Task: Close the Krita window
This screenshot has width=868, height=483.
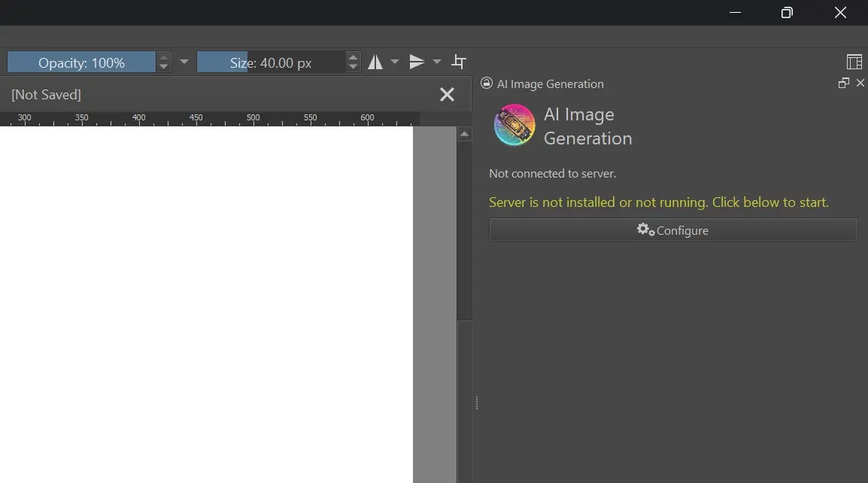Action: [840, 12]
